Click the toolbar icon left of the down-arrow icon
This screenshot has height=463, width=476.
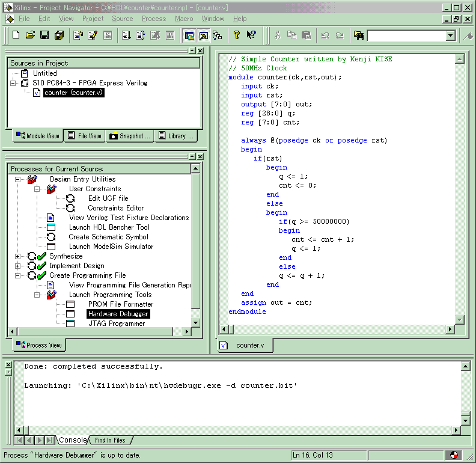pyautogui.click(x=108, y=35)
